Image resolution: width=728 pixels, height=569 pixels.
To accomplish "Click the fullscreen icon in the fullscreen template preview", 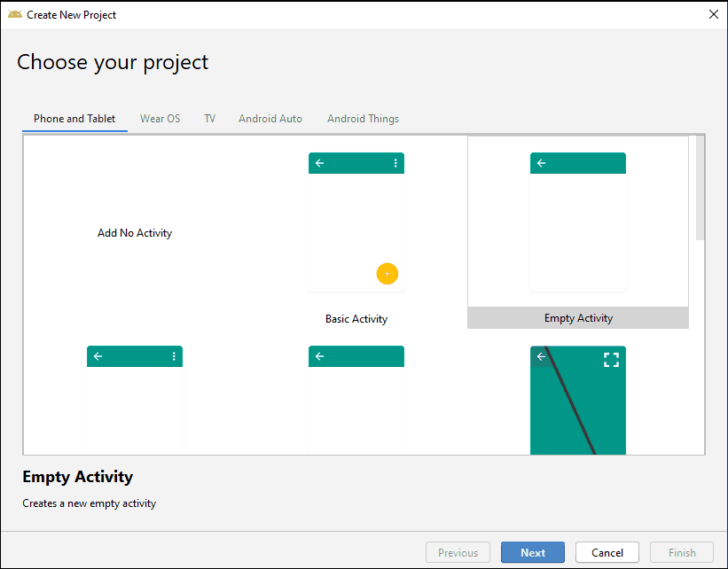I will [x=612, y=360].
